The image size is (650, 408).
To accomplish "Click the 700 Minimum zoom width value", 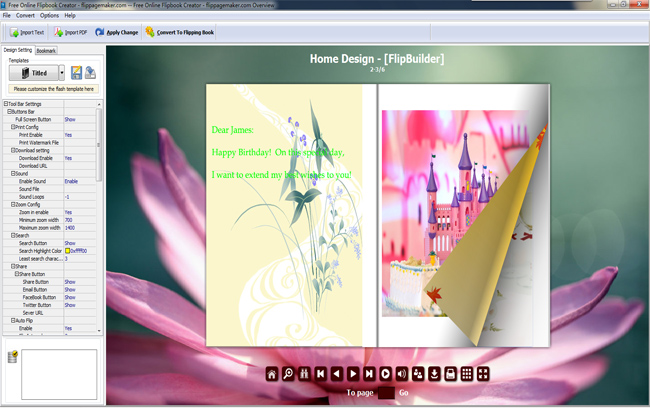I will click(x=68, y=220).
